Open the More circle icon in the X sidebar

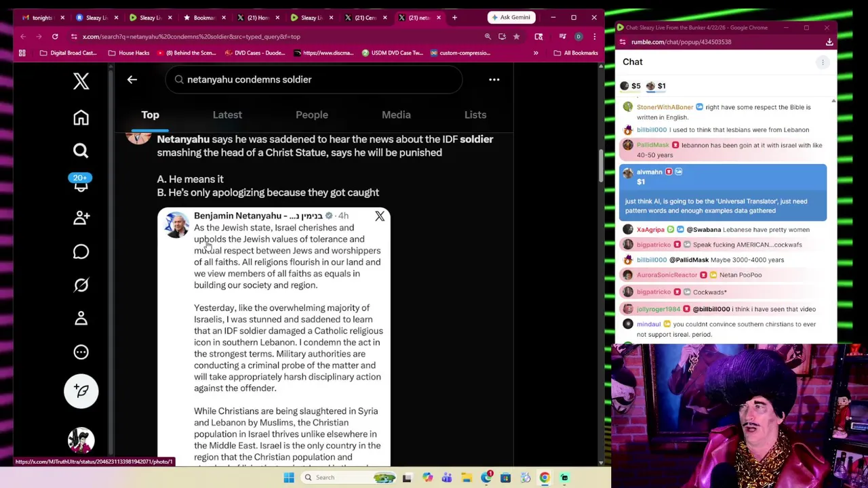click(81, 352)
